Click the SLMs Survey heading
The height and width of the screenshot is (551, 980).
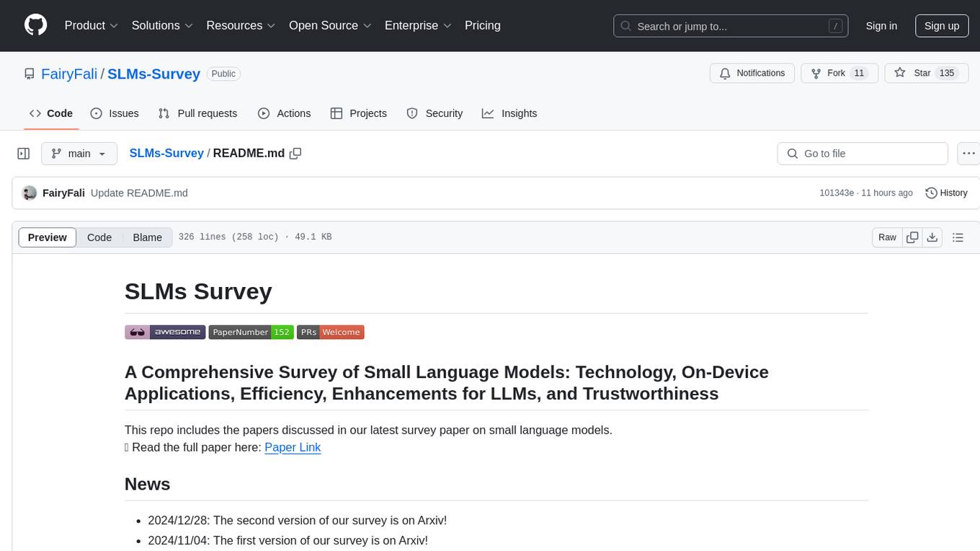pyautogui.click(x=198, y=291)
